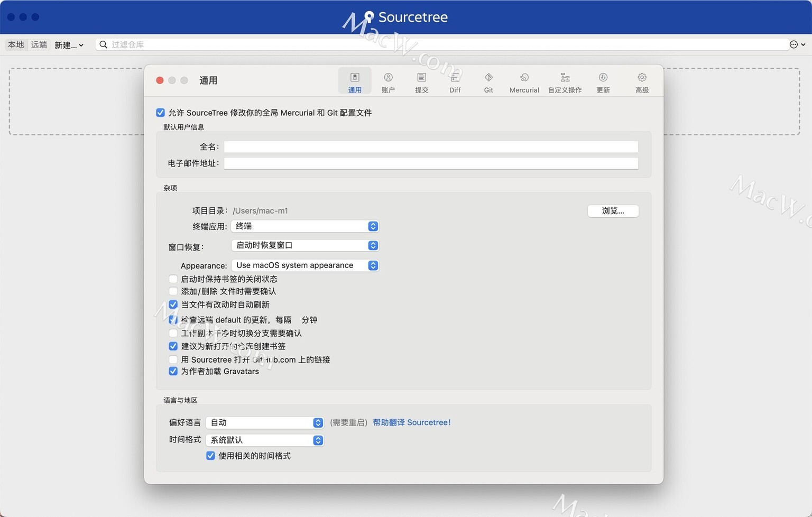The height and width of the screenshot is (517, 812).
Task: Open the ellipsis options menu in main window
Action: [x=797, y=44]
